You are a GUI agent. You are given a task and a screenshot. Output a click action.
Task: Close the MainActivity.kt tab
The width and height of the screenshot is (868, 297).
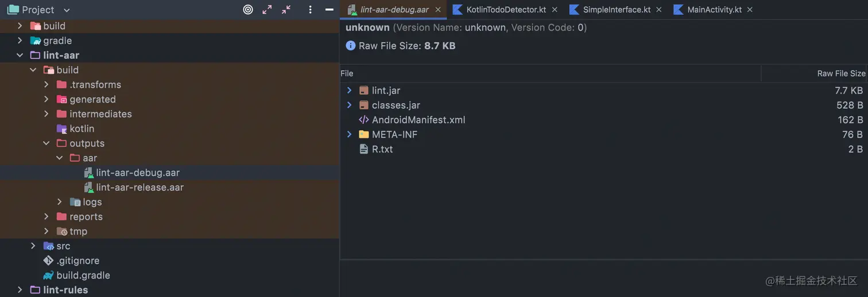point(750,10)
